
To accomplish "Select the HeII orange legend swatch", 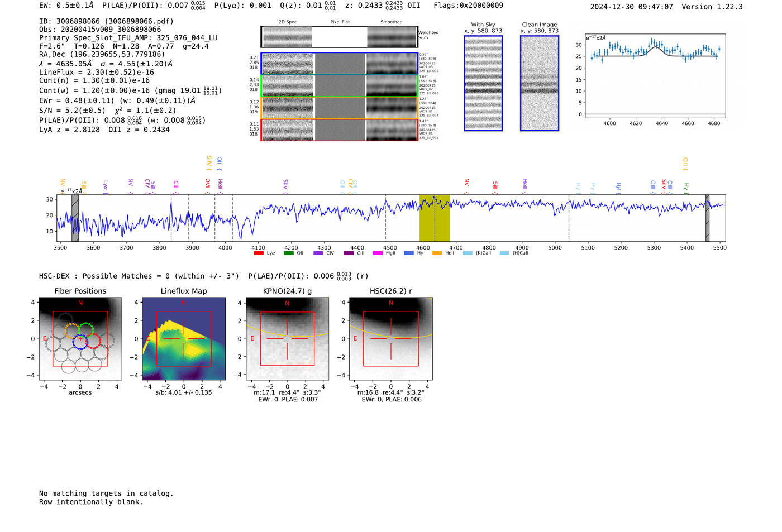I will click(x=437, y=253).
